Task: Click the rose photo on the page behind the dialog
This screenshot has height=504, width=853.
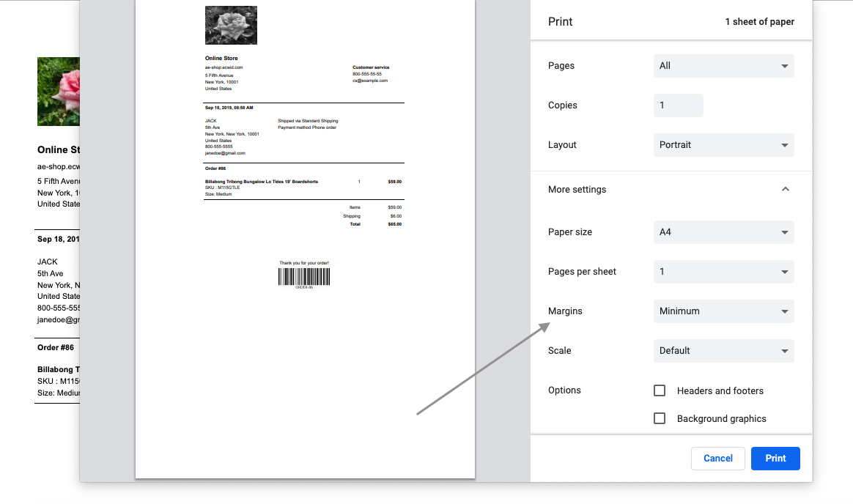Action: 59,92
